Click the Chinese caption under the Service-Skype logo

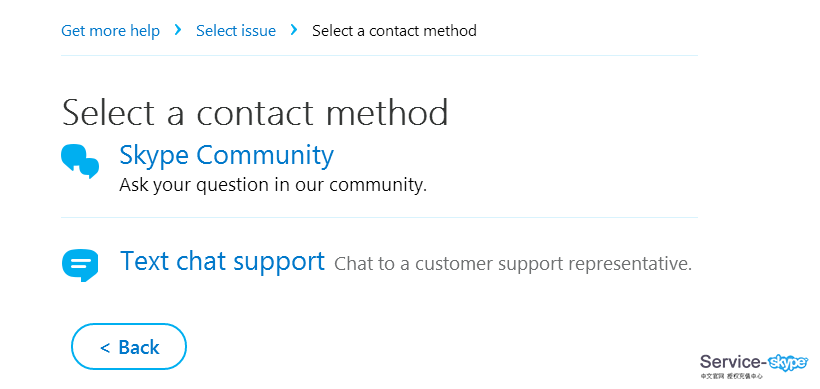pos(732,376)
